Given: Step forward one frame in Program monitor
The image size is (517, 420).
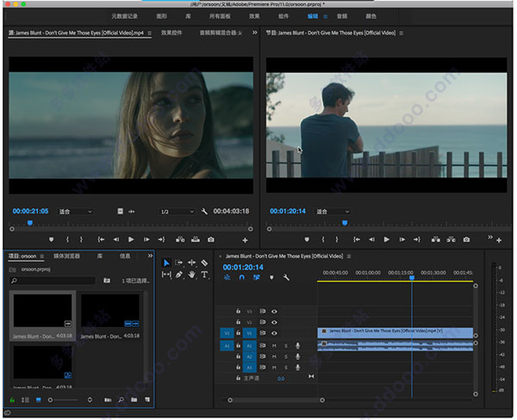Looking at the screenshot, I should [x=402, y=239].
